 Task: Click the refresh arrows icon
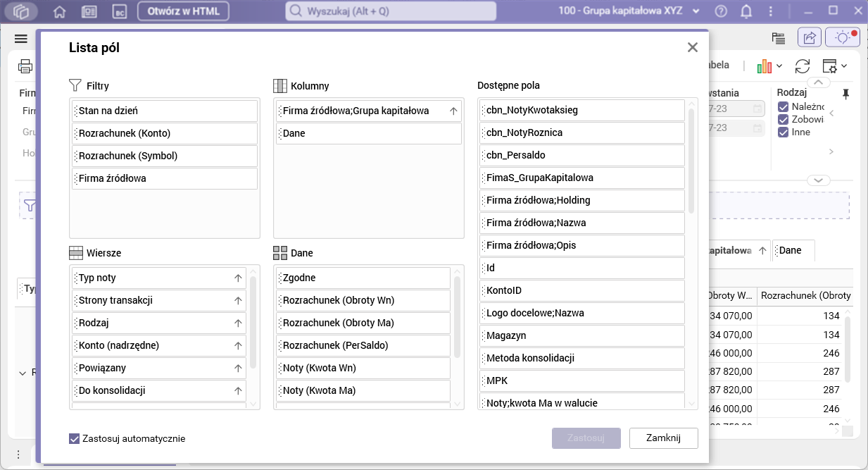[803, 66]
